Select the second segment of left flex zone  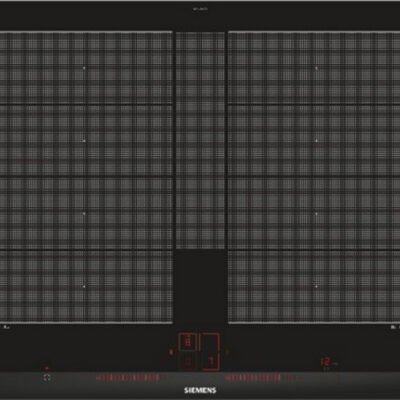86,141
